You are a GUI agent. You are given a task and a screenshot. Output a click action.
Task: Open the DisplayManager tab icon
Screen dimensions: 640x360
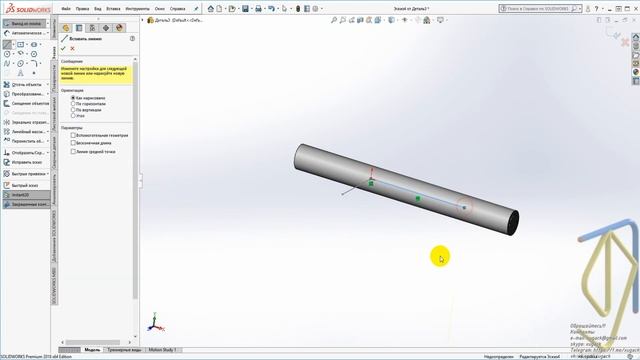pyautogui.click(x=120, y=28)
